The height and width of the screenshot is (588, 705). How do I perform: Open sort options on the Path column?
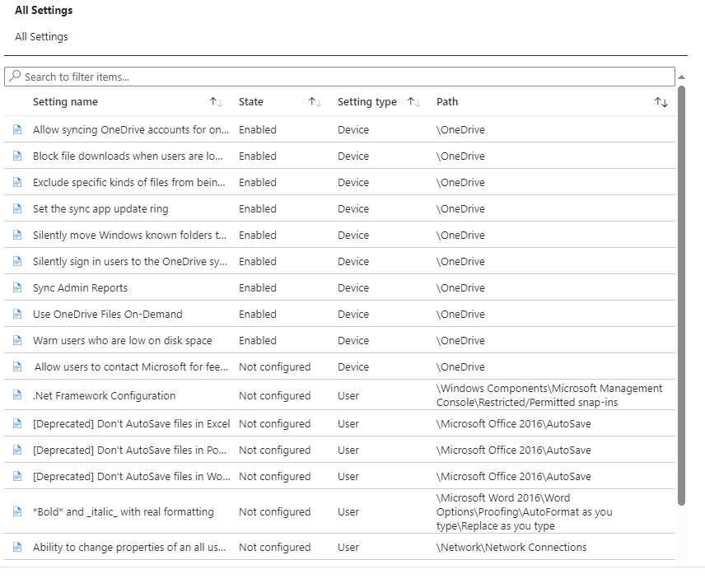click(x=661, y=101)
